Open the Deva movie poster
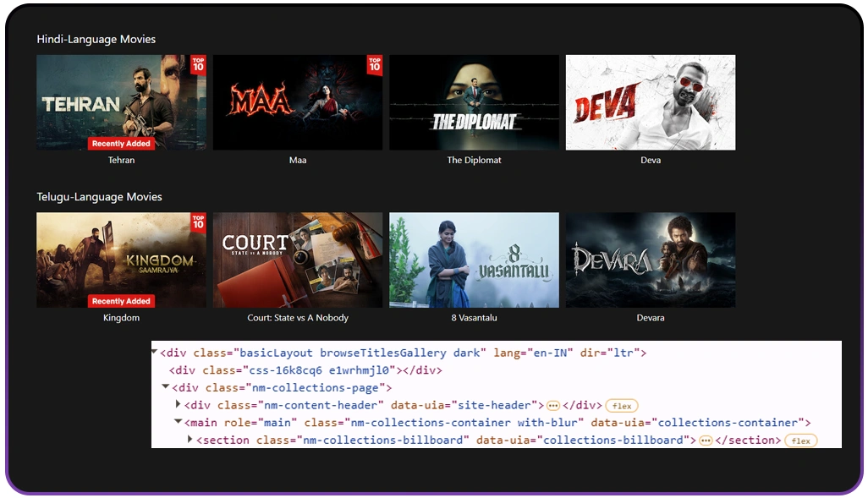The height and width of the screenshot is (498, 868). tap(650, 102)
